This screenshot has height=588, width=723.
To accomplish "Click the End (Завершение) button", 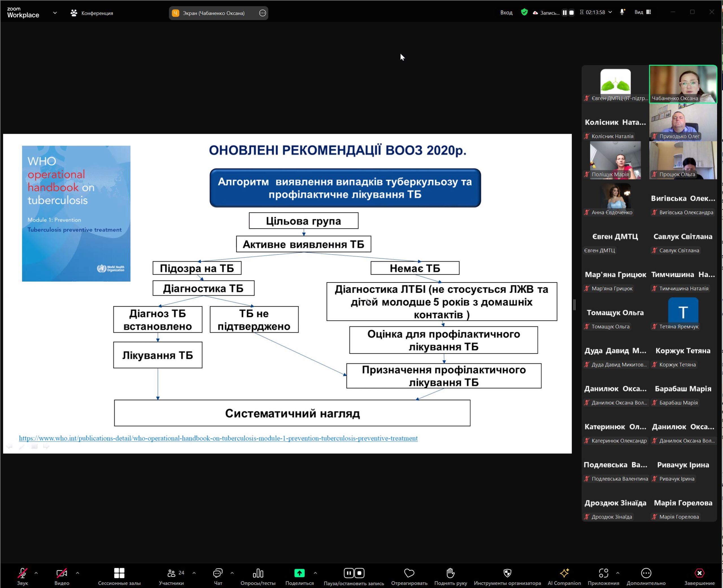I will point(699,576).
